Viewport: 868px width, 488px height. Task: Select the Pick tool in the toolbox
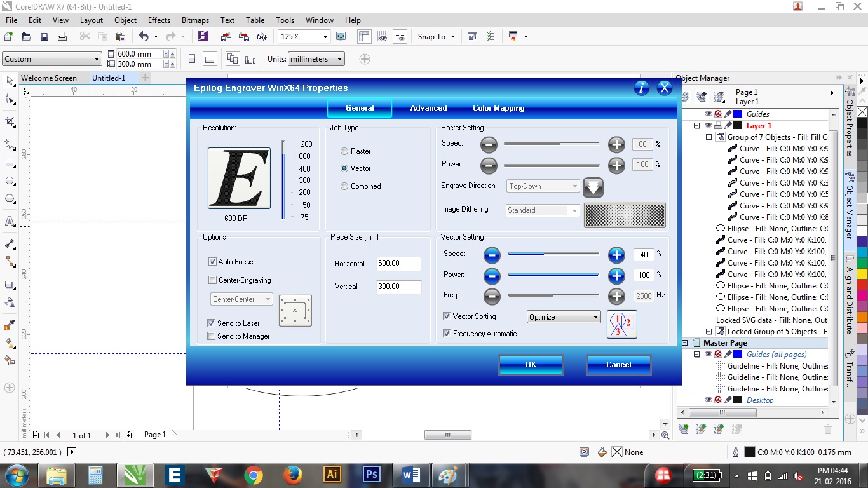10,81
